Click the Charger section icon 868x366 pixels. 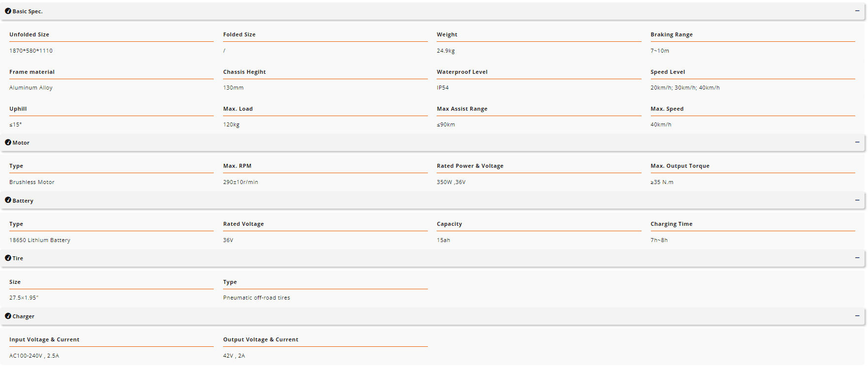[x=8, y=316]
